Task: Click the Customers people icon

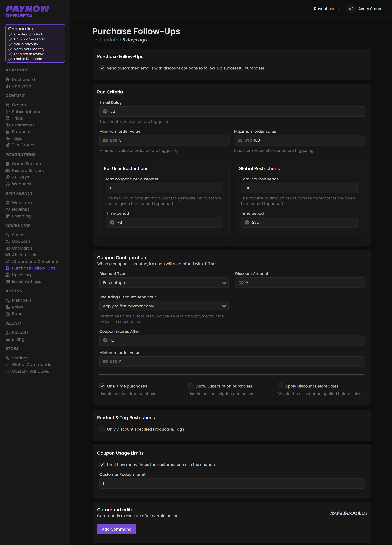Action: tap(8, 125)
